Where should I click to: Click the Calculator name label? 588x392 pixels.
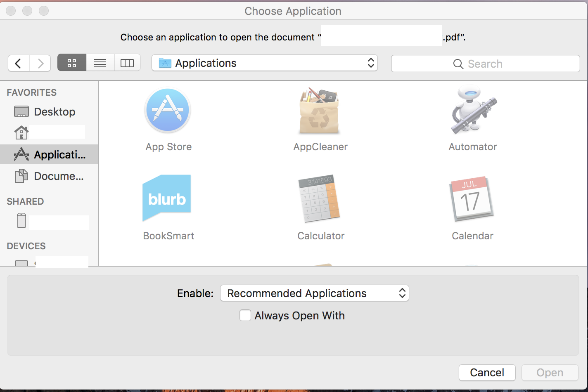(x=321, y=236)
